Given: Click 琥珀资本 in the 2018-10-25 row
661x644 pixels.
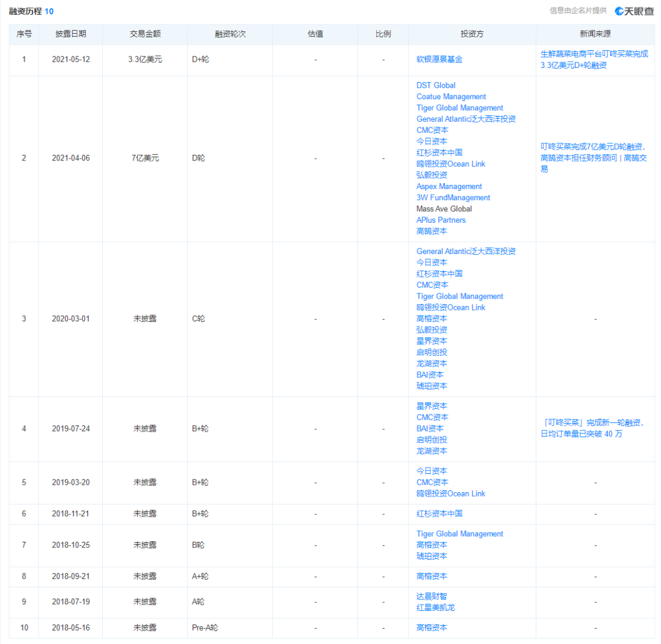Looking at the screenshot, I should [431, 556].
